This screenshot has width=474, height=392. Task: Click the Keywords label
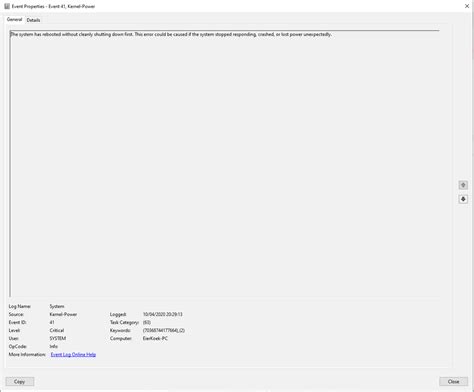(120, 330)
